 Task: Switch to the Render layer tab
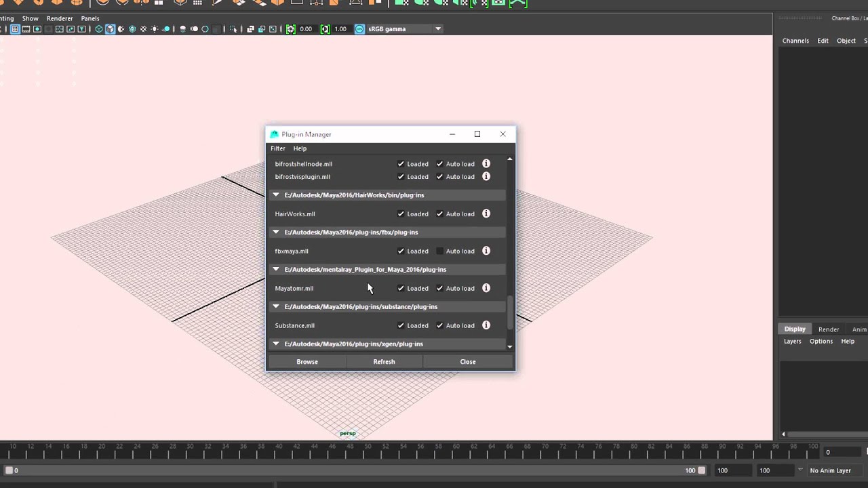pos(829,329)
